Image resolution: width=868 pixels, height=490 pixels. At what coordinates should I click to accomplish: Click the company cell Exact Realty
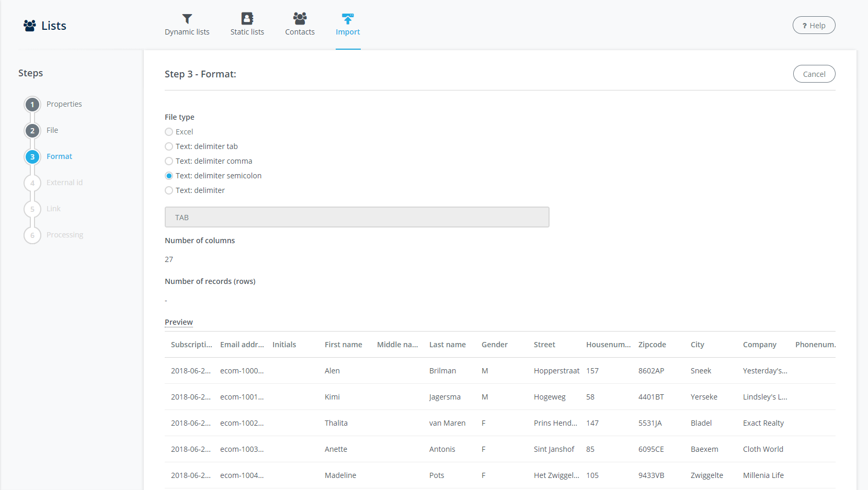tap(763, 423)
